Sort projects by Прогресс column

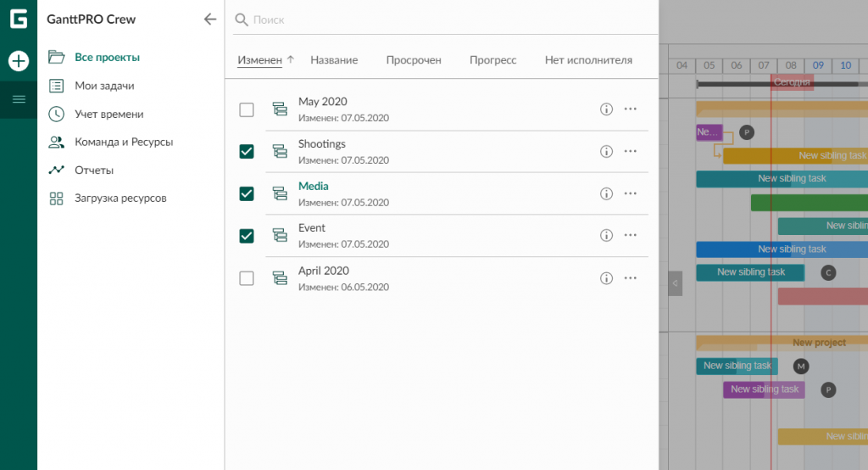tap(492, 60)
